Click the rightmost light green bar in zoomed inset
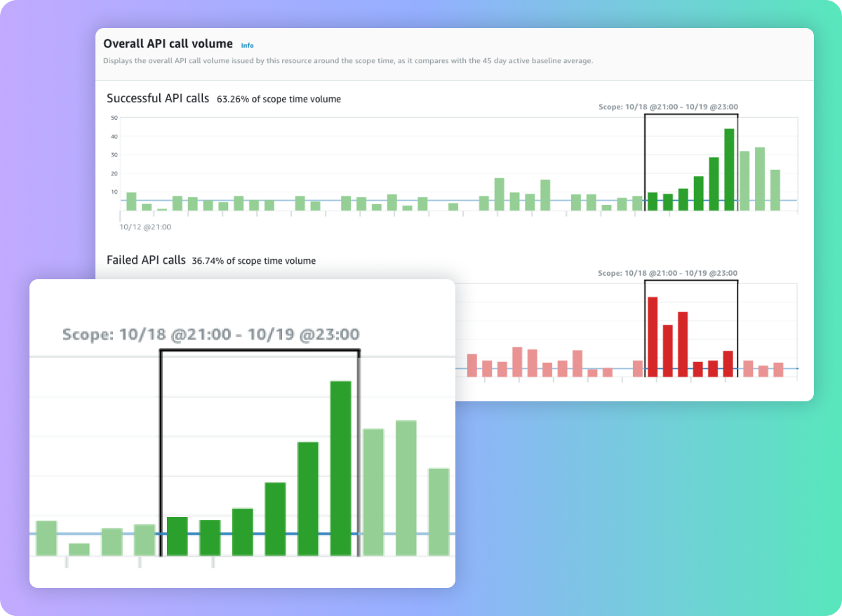 (439, 511)
